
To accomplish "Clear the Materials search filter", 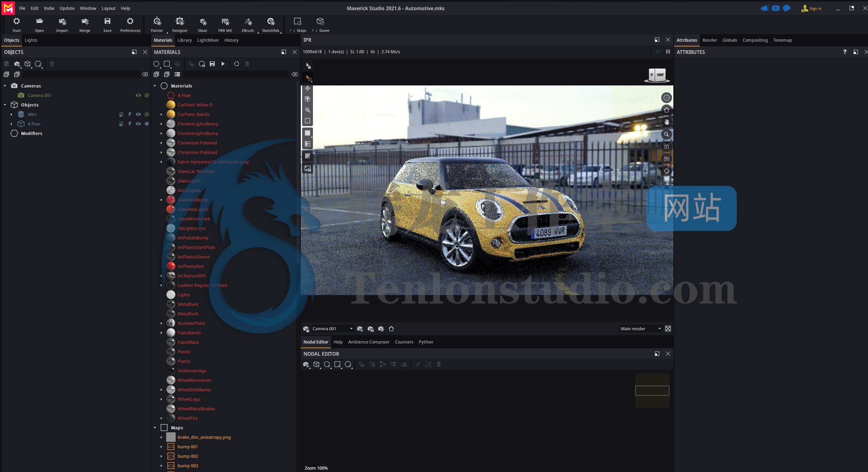I will click(294, 74).
